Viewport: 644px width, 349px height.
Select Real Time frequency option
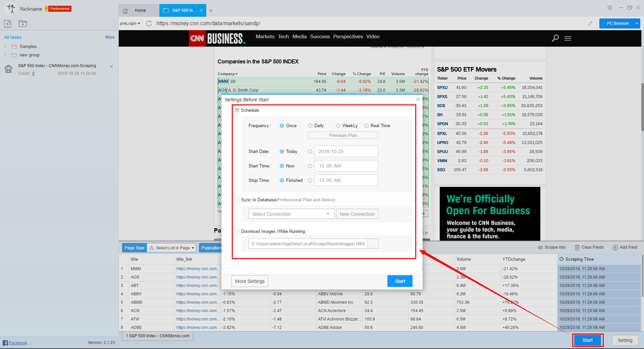(x=366, y=126)
